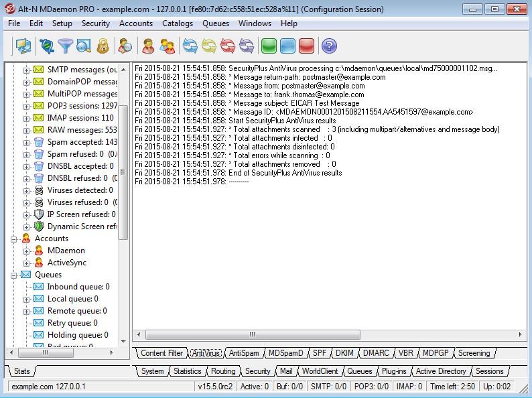Switch to the DMARC tab

[376, 353]
